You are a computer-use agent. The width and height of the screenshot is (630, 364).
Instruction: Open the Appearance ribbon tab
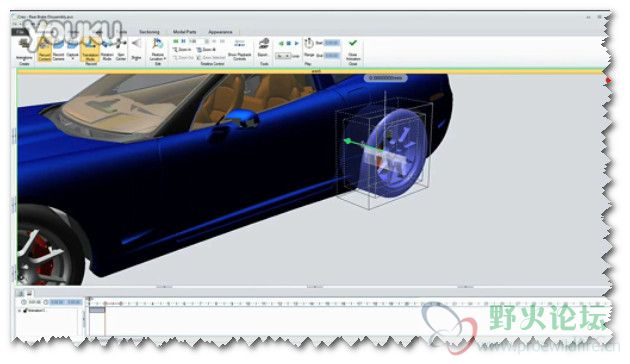(x=220, y=32)
